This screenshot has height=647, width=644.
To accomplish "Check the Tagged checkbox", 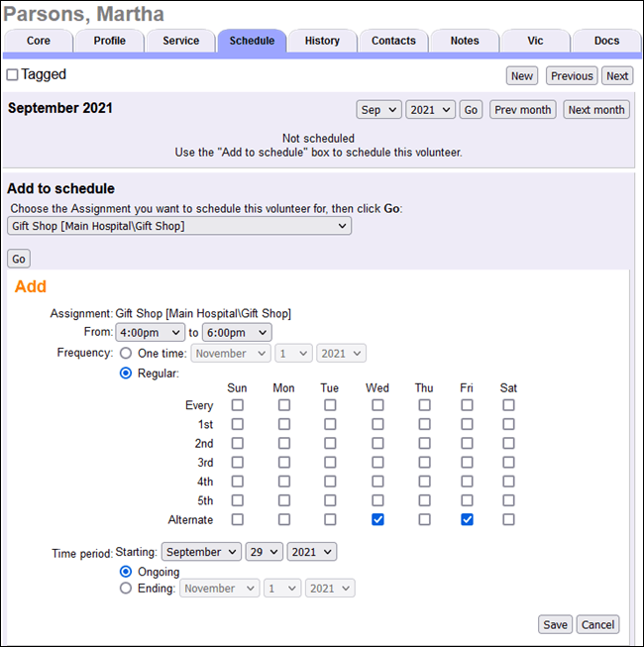I will [13, 75].
